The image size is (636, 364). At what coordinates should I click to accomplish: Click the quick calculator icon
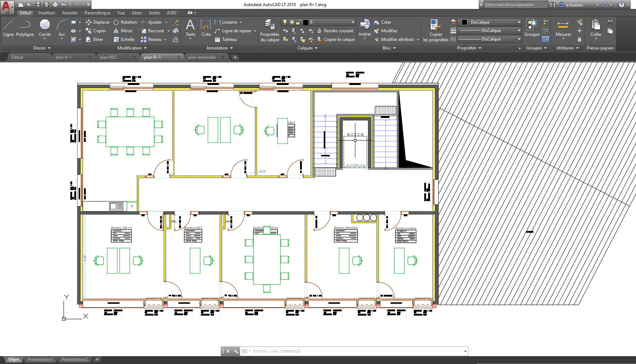tap(579, 39)
